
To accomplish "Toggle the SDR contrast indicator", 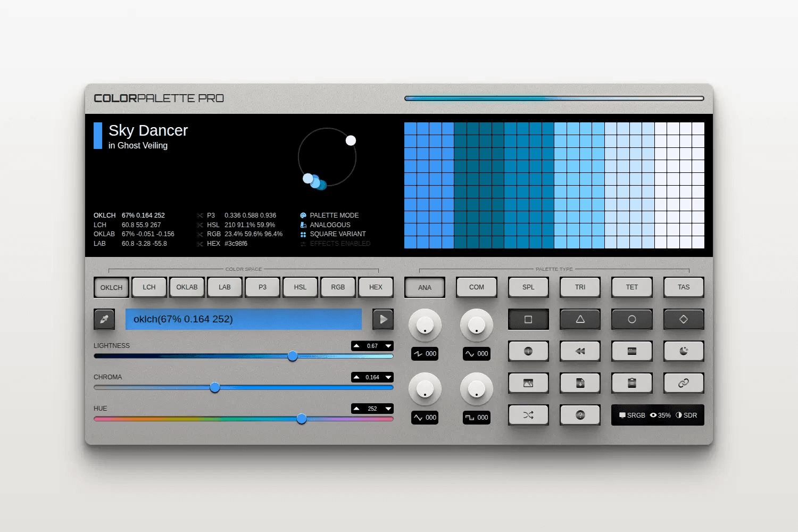I will [x=686, y=415].
